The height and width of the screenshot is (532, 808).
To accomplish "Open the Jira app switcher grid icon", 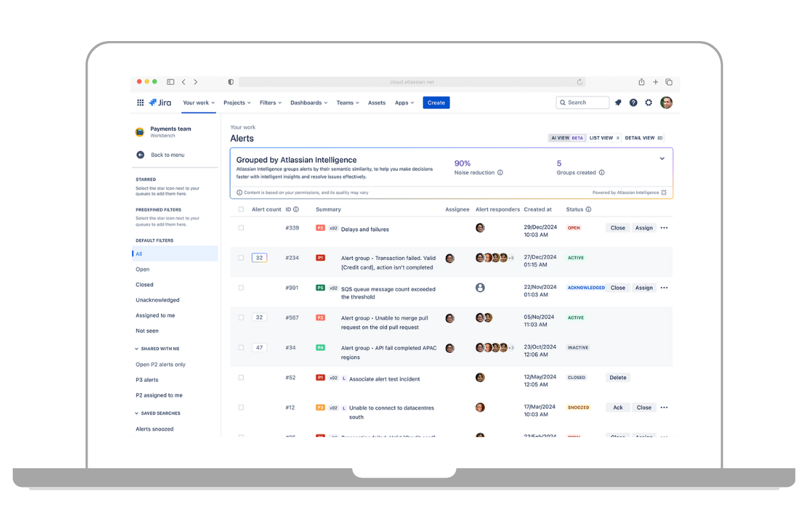I will (140, 103).
